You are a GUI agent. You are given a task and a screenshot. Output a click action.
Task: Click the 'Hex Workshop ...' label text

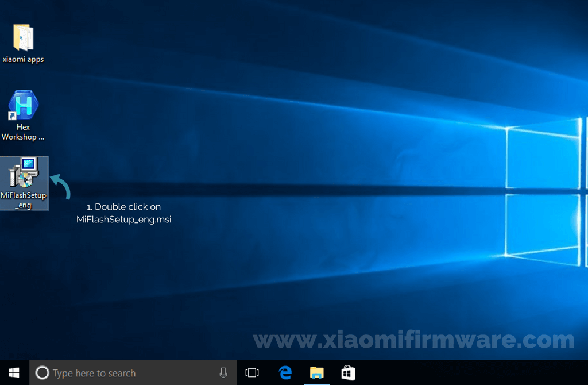(23, 132)
